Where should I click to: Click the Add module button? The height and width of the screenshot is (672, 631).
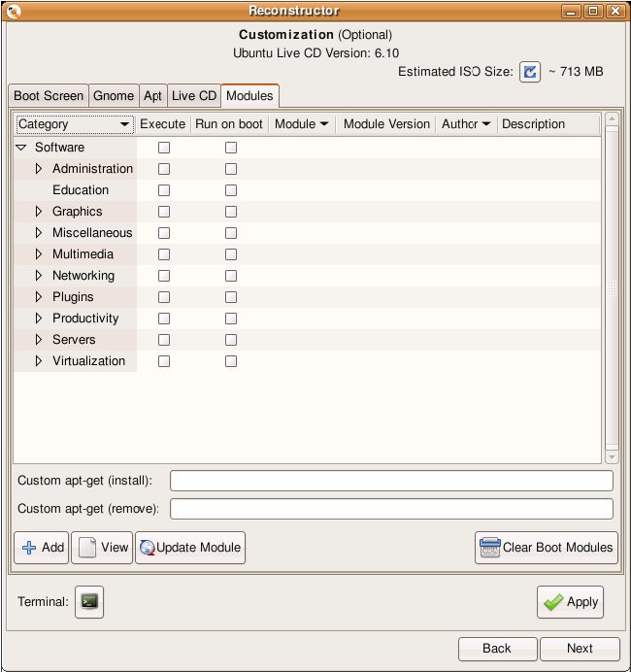(x=42, y=548)
